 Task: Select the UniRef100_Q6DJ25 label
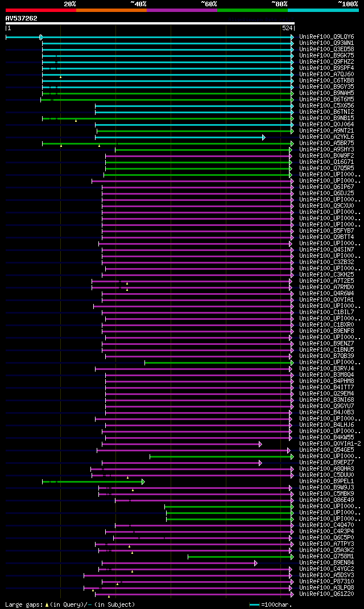click(326, 194)
